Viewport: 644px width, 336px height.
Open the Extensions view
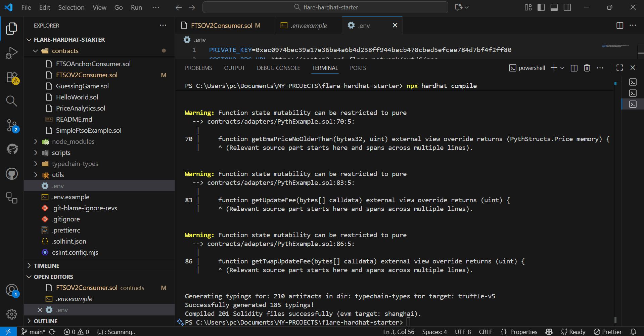click(11, 77)
